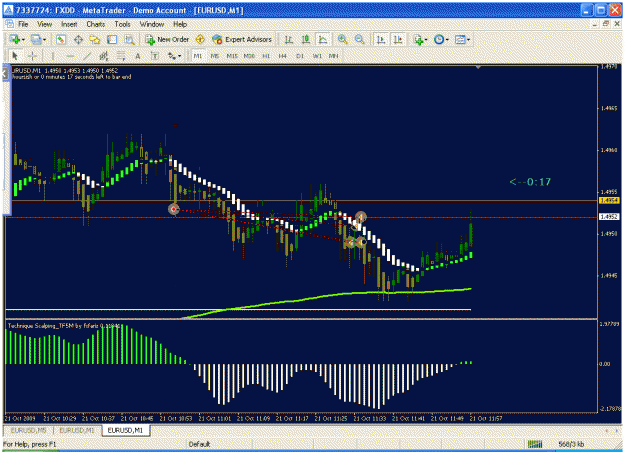Open the Charts menu

pos(96,24)
